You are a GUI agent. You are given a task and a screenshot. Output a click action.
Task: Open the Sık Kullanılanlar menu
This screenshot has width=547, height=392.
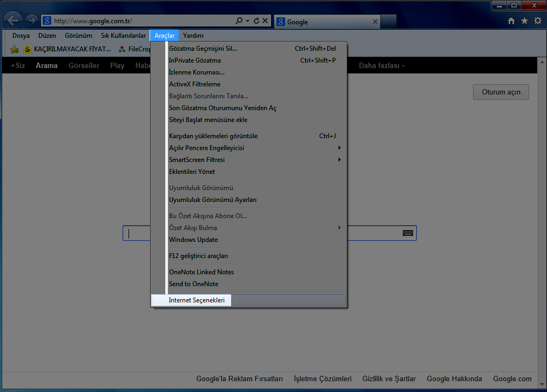click(124, 36)
